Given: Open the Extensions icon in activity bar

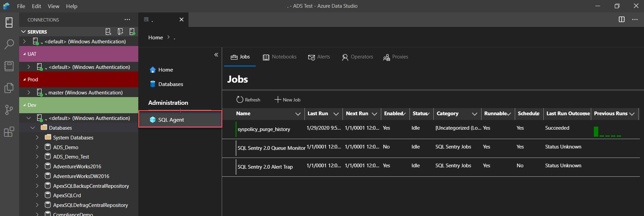Looking at the screenshot, I should (9, 132).
